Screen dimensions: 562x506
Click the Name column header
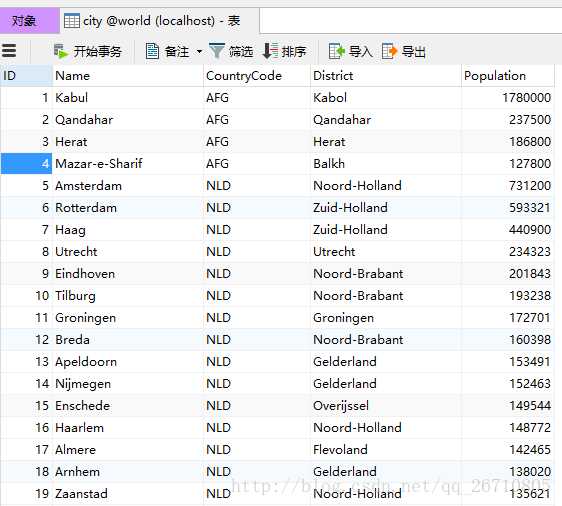pos(128,76)
